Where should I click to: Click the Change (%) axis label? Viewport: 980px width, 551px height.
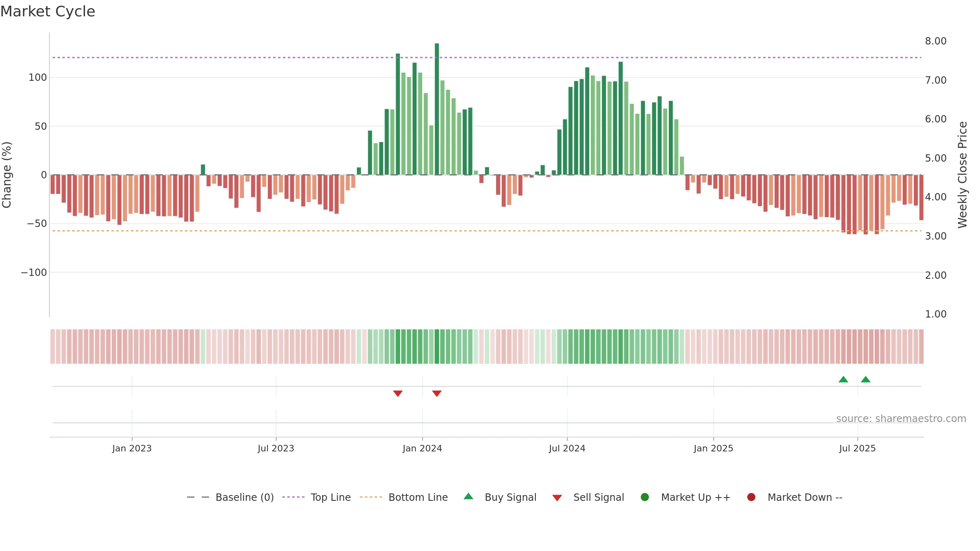click(7, 175)
